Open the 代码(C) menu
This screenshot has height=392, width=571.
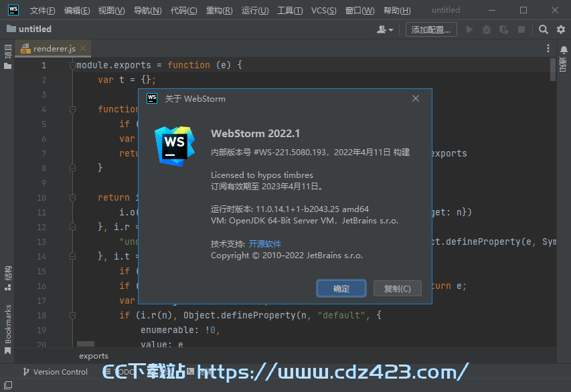tap(183, 11)
